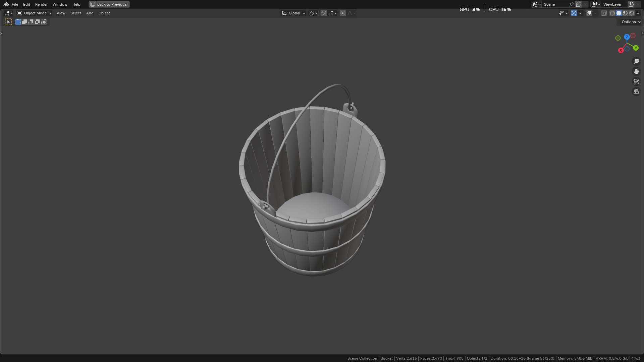
Task: Open the Help menu
Action: point(76,4)
